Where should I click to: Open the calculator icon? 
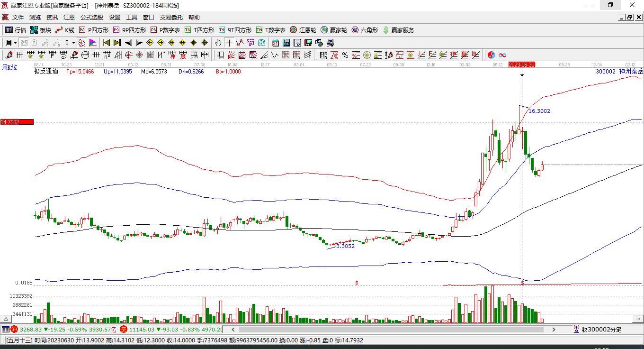[x=286, y=43]
